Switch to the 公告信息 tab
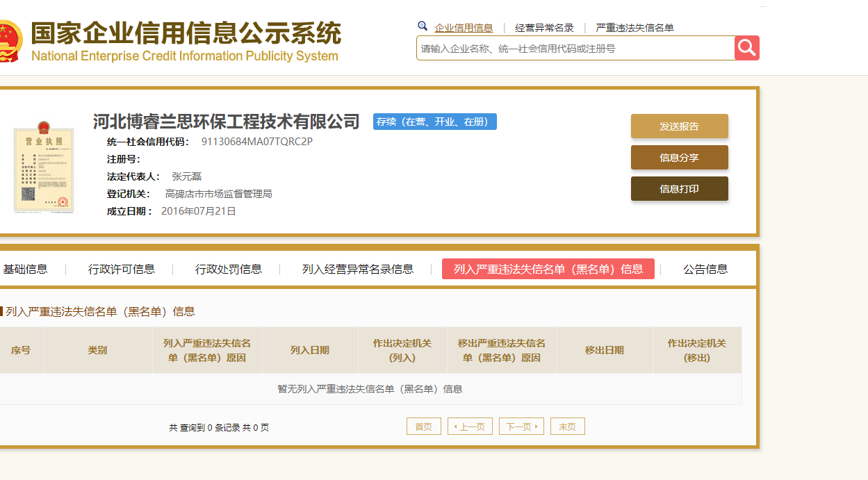The height and width of the screenshot is (480, 868). pos(705,269)
